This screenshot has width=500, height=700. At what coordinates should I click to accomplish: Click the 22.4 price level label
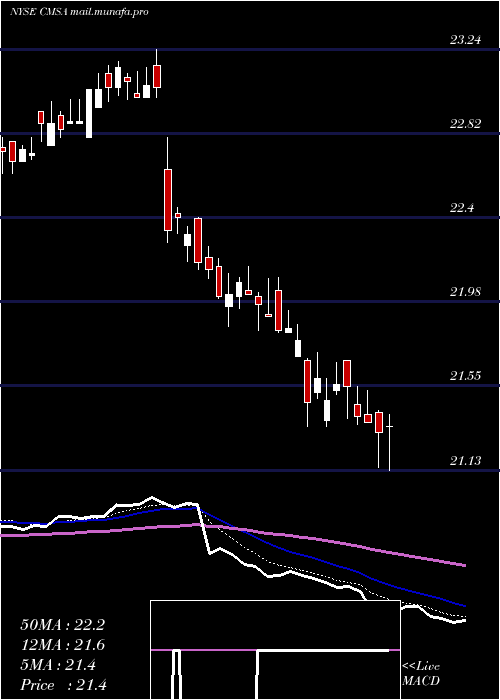point(462,208)
